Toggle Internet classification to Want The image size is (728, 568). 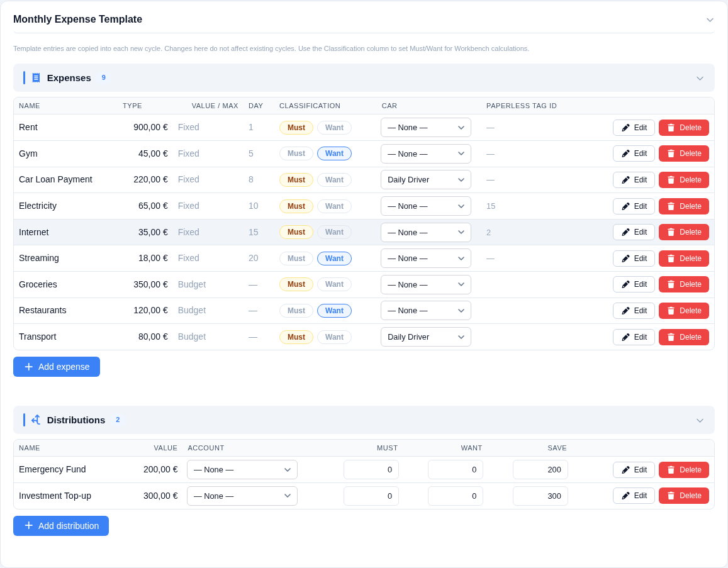coord(334,232)
